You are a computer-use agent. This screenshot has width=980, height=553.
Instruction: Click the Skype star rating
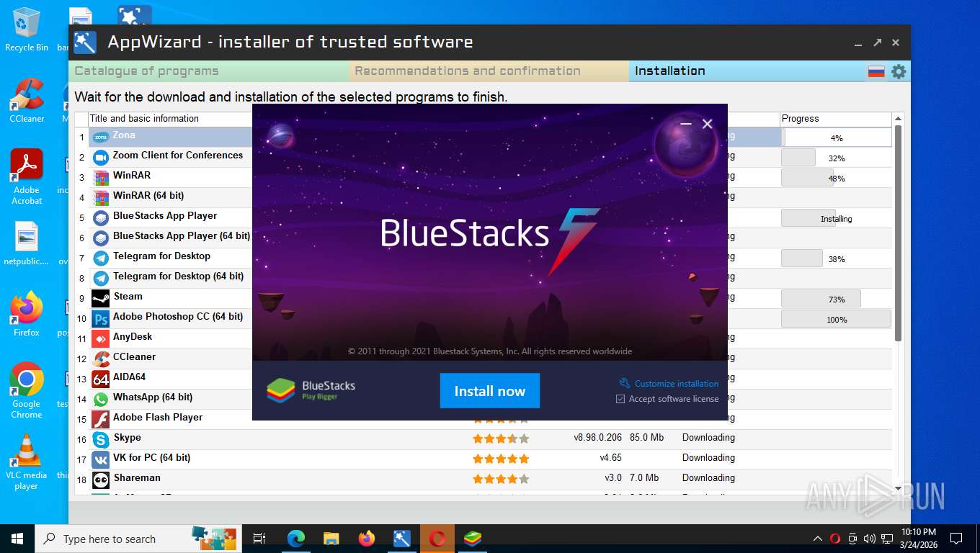click(501, 439)
